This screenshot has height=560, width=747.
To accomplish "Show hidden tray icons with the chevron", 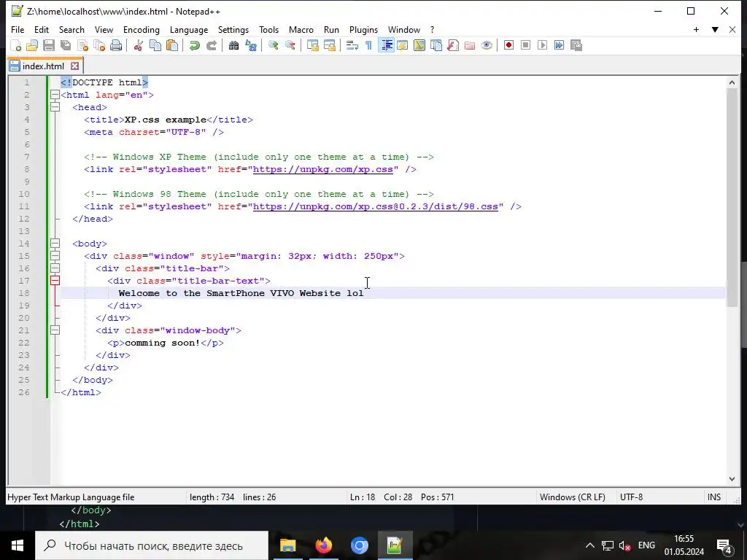I will pyautogui.click(x=589, y=545).
